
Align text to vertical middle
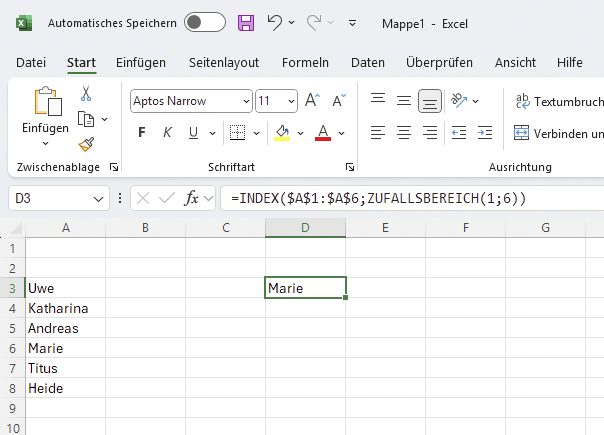(x=404, y=101)
